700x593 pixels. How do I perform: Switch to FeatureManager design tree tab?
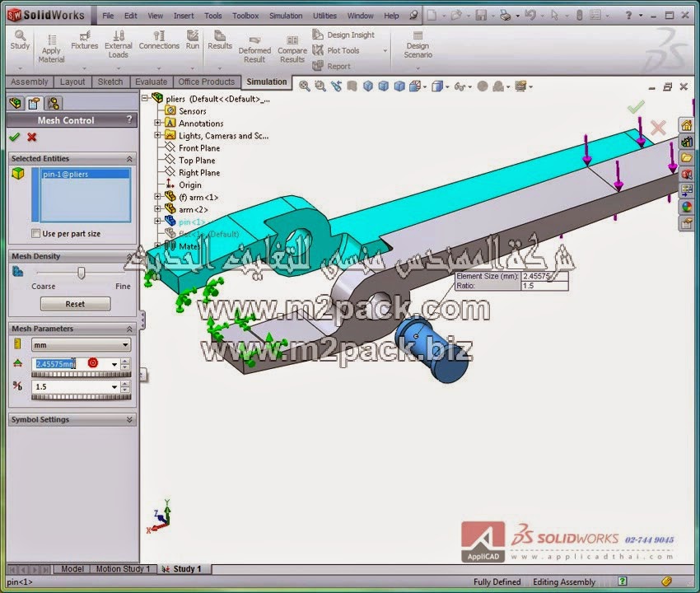15,103
